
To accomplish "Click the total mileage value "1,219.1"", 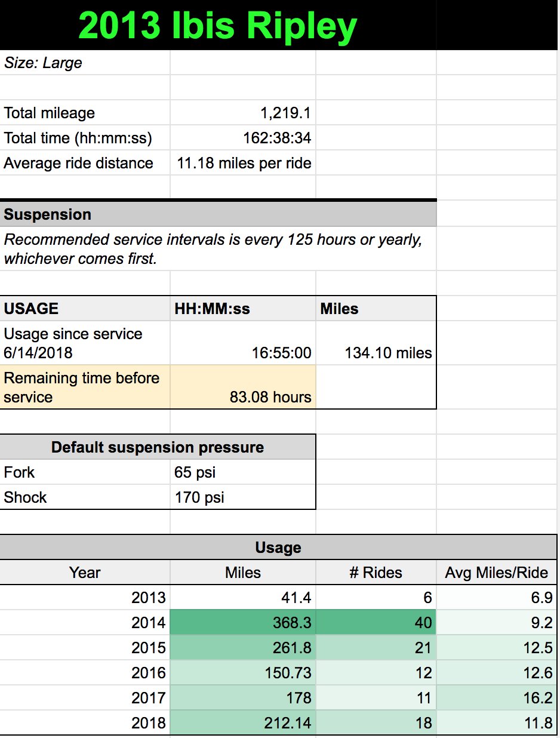I will pyautogui.click(x=243, y=113).
